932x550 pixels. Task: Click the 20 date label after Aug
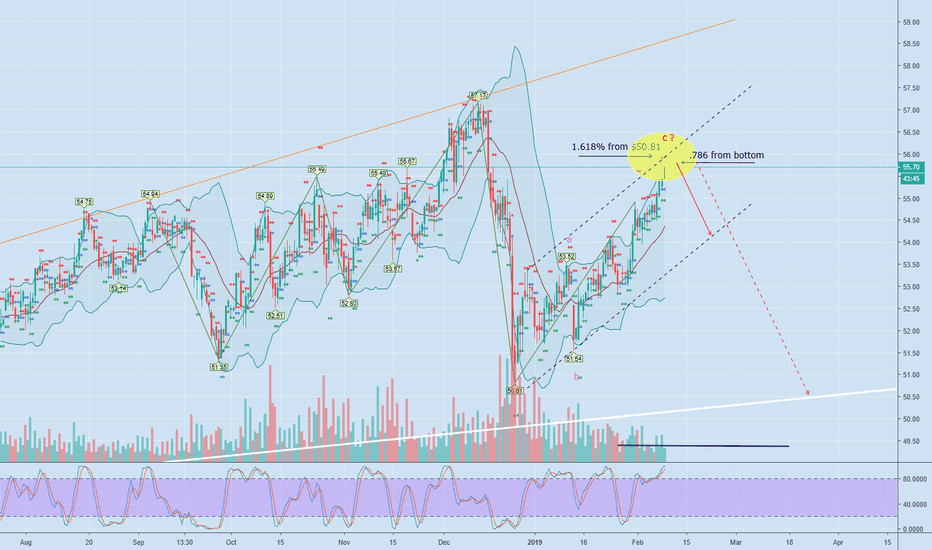[89, 542]
